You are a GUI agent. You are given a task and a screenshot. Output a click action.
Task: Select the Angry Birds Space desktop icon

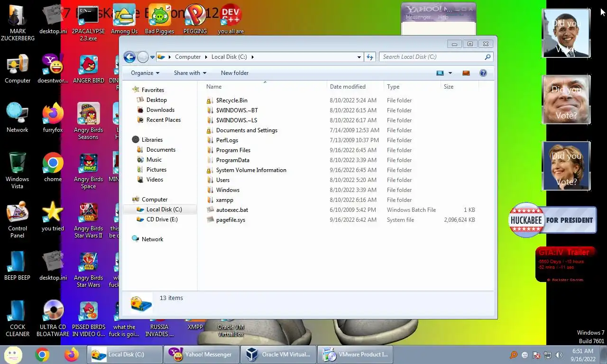(x=88, y=171)
